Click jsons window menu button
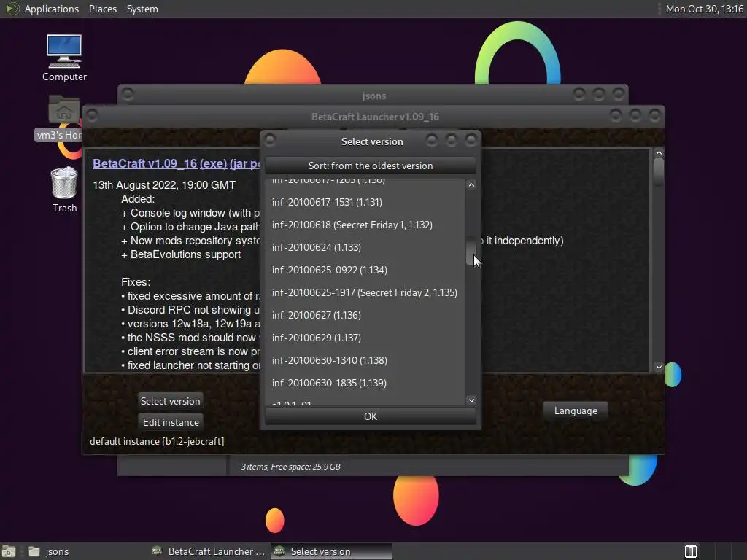 click(x=127, y=94)
